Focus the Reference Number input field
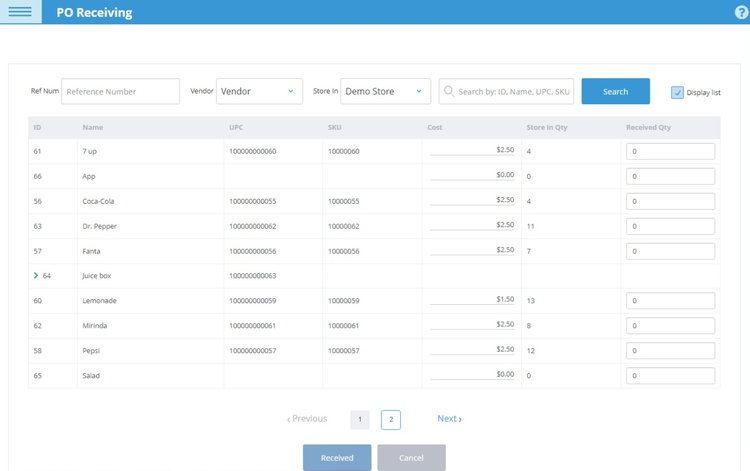 coord(120,91)
